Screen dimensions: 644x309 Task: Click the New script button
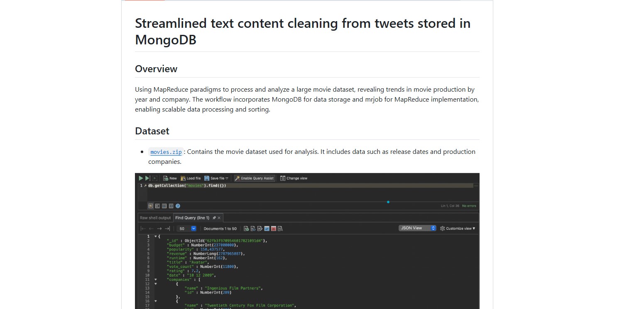[170, 178]
